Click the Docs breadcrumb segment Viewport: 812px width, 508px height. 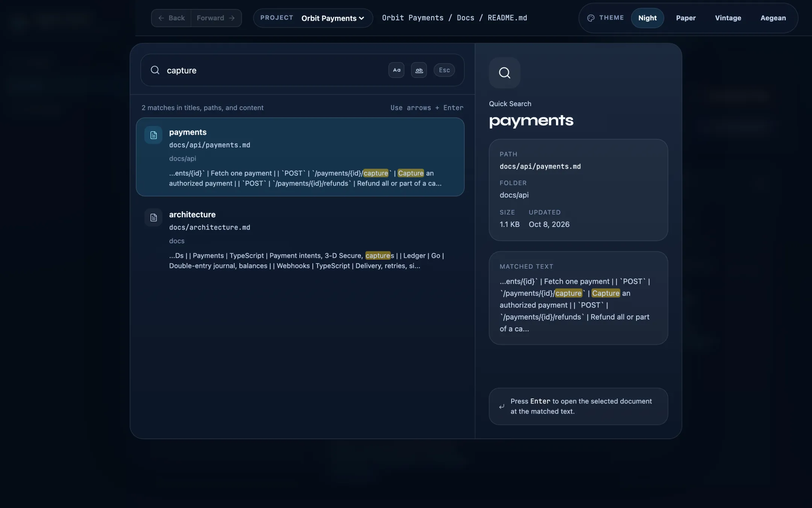(x=465, y=18)
